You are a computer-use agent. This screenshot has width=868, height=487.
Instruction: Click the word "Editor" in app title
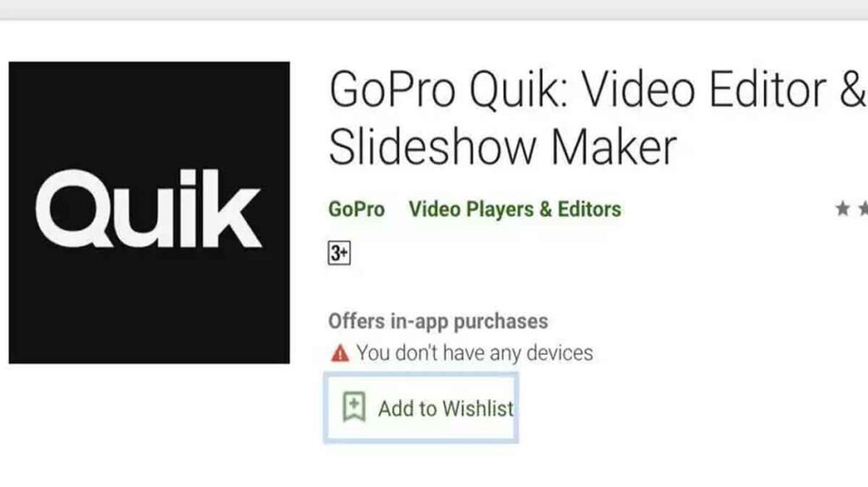point(767,89)
